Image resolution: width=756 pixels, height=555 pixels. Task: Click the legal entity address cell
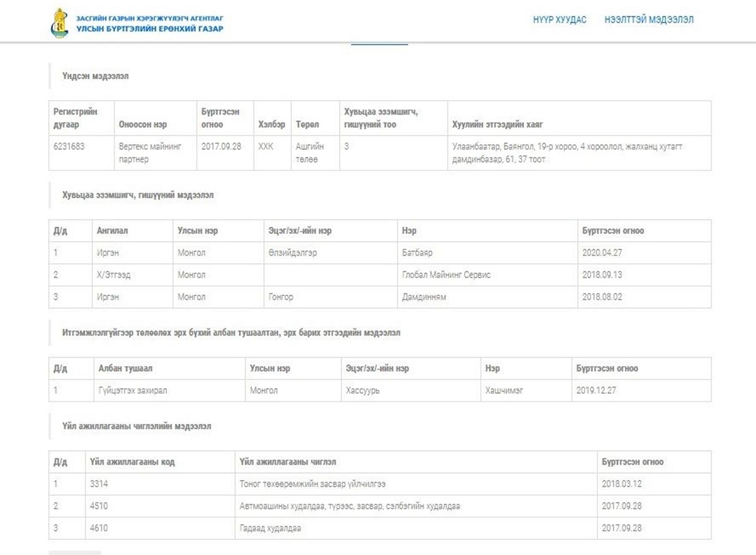coord(567,152)
